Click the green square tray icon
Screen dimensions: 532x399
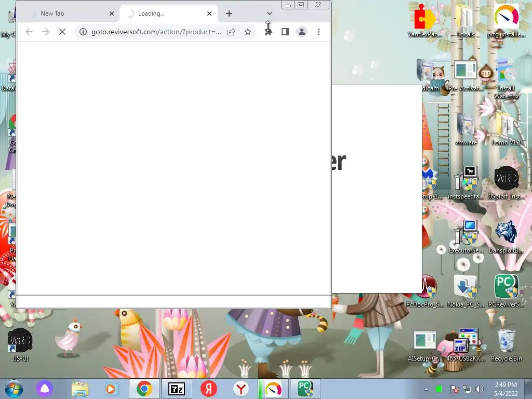tap(439, 389)
